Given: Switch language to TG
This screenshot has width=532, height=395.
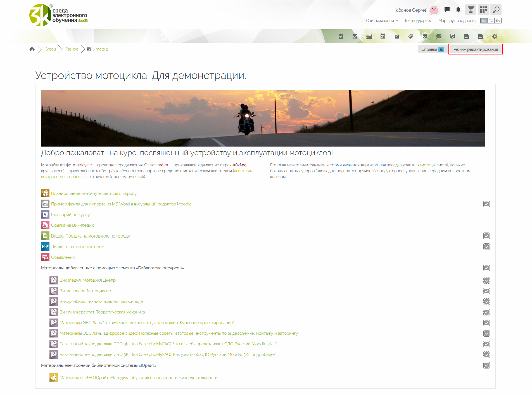Looking at the screenshot, I should (x=491, y=21).
